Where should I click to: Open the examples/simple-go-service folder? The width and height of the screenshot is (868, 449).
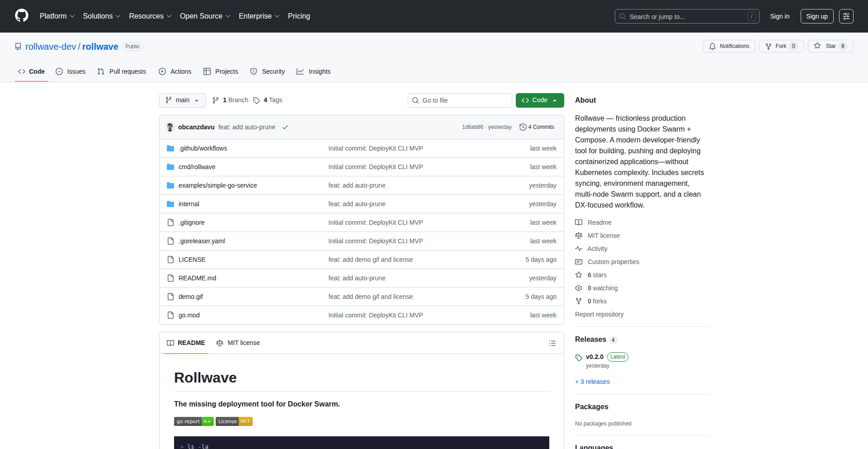click(217, 185)
